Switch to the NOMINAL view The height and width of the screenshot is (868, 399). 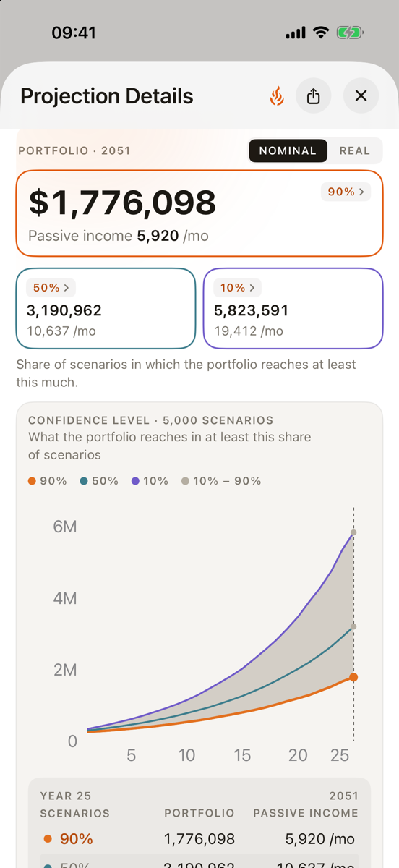tap(288, 150)
